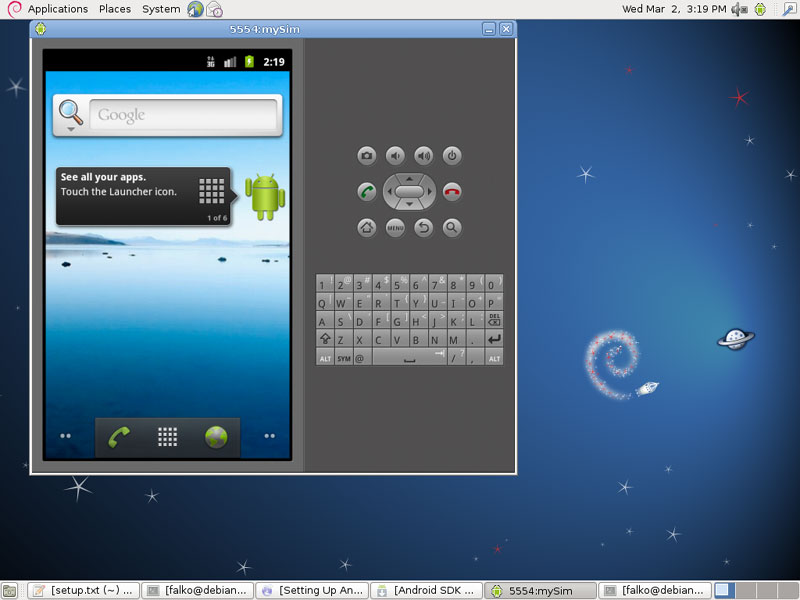Image resolution: width=800 pixels, height=600 pixels.
Task: Open the Browser from the dock
Action: click(x=218, y=437)
